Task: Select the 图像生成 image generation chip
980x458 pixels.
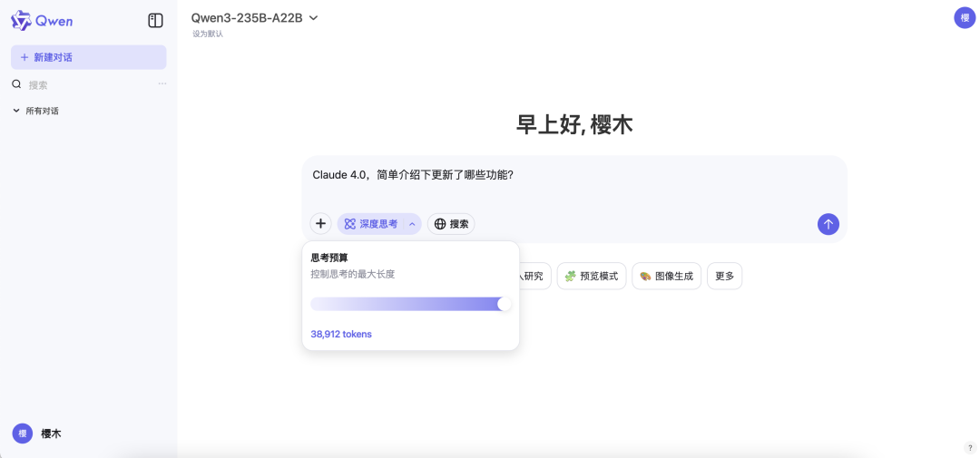Action: (666, 277)
